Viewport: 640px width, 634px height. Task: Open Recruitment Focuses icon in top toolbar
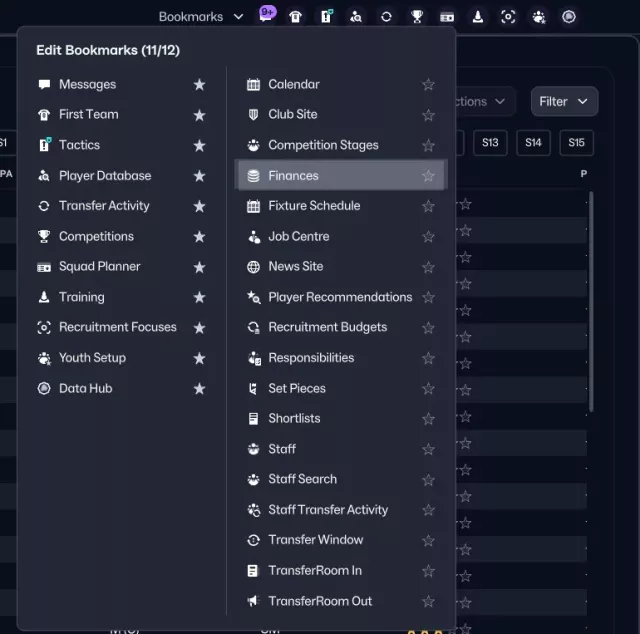point(508,17)
